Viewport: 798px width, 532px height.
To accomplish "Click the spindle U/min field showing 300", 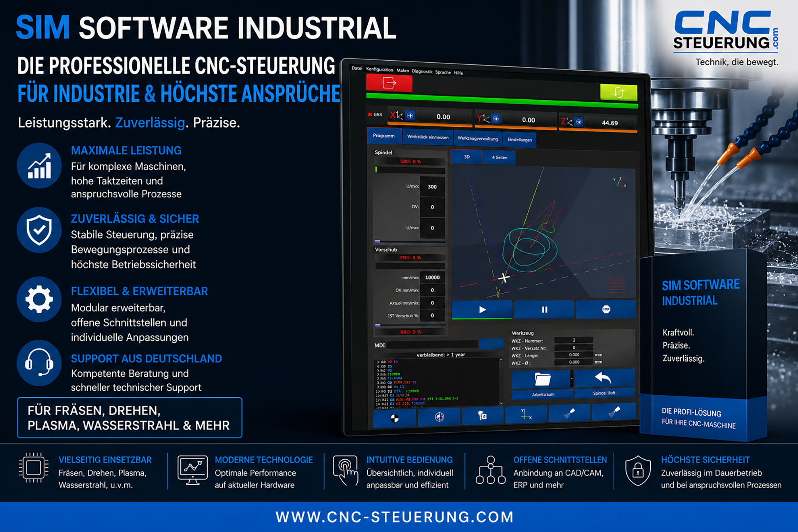I will (432, 187).
